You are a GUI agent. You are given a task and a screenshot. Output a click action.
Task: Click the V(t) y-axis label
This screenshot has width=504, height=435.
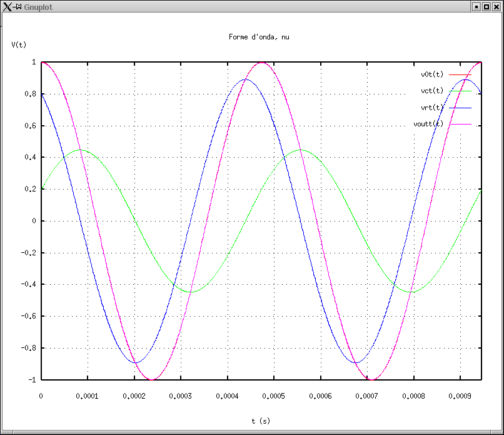point(19,44)
